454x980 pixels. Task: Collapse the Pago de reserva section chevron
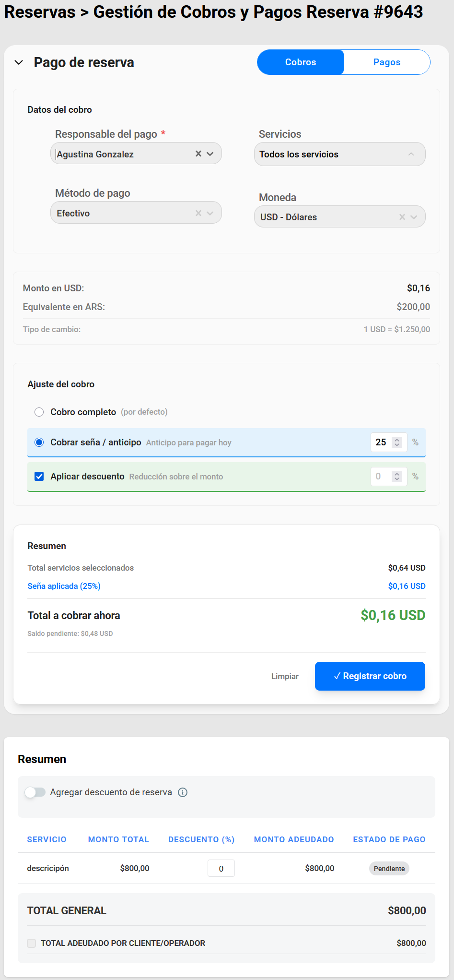click(x=19, y=62)
